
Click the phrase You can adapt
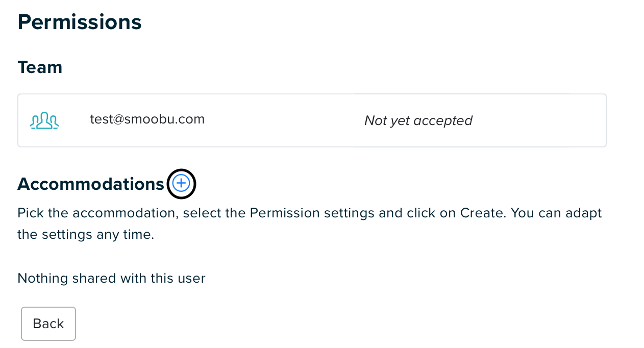[557, 213]
